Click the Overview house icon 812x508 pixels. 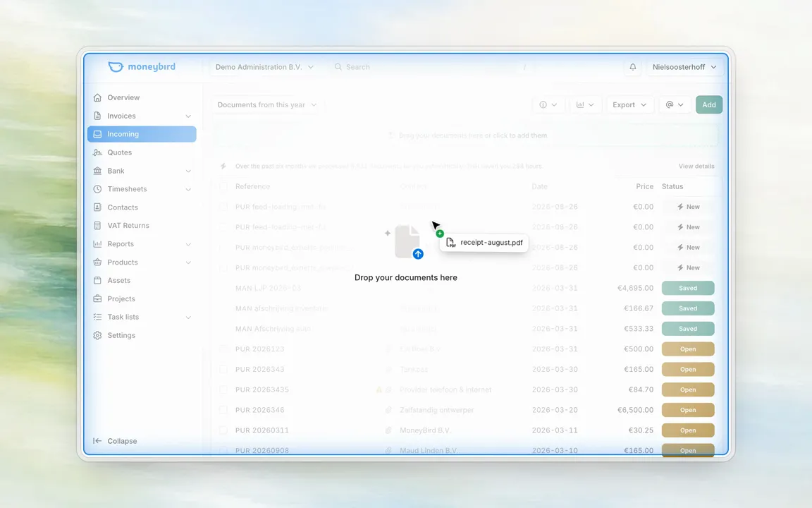(x=97, y=97)
